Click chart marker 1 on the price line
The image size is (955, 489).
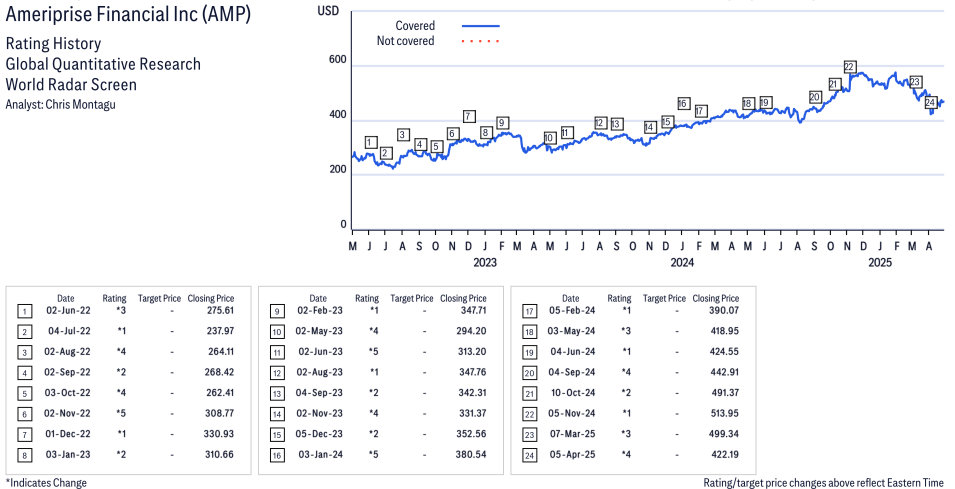(371, 142)
